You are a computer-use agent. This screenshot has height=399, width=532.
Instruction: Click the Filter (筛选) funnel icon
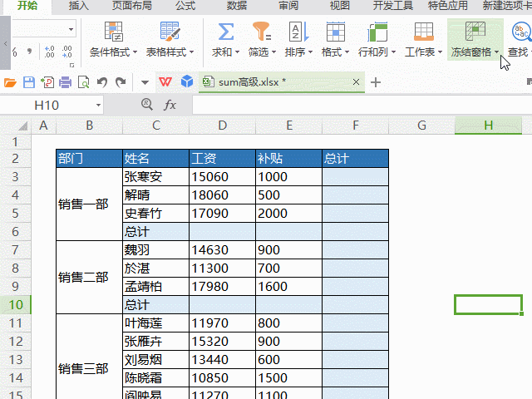[x=262, y=32]
